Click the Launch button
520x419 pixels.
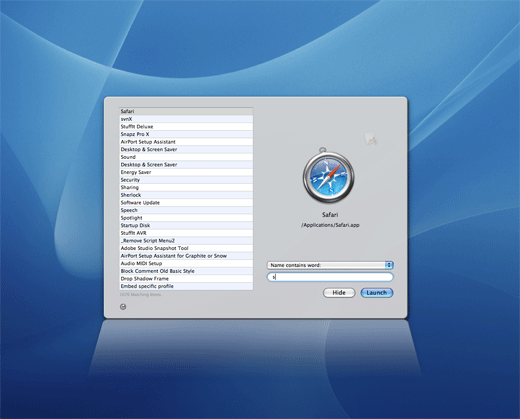coord(377,293)
